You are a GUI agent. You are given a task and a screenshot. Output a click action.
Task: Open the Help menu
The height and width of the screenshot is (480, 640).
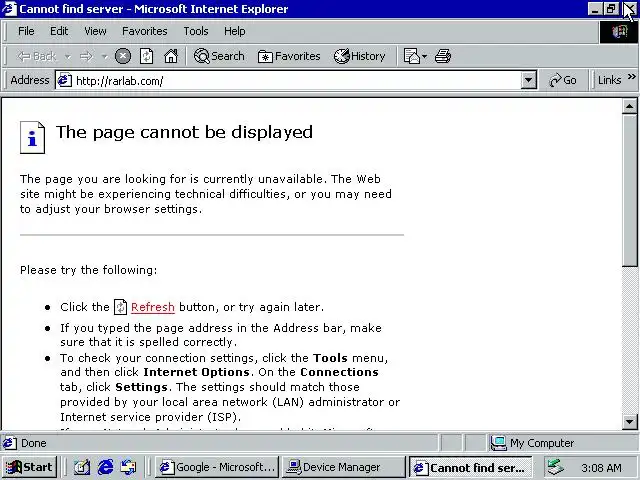click(234, 31)
